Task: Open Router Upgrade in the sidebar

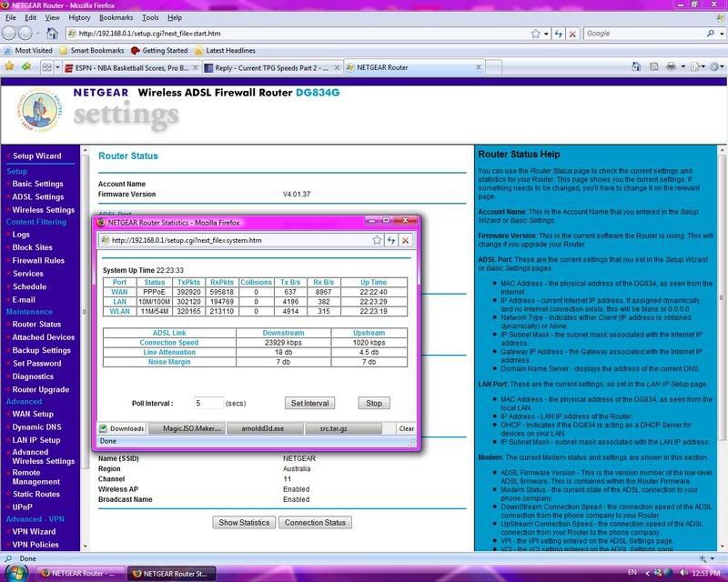Action: click(40, 389)
